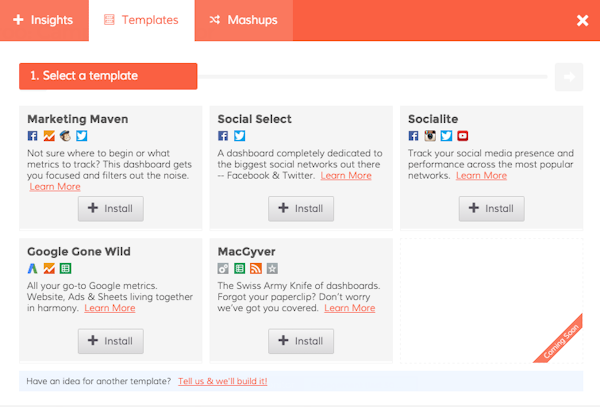This screenshot has height=412, width=600.
Task: Click the spreadsheet icon in MacGyver card
Action: click(240, 269)
